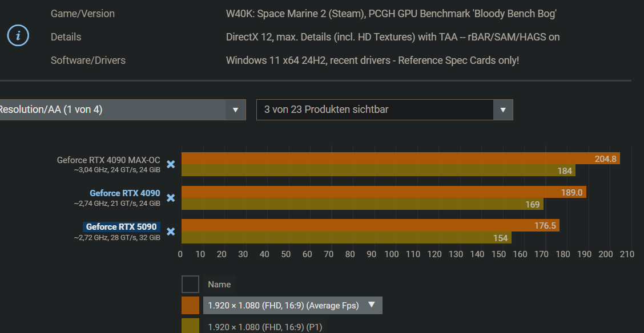This screenshot has width=644, height=333.
Task: Open the Geforce RTX 4090 product link
Action: [x=125, y=193]
